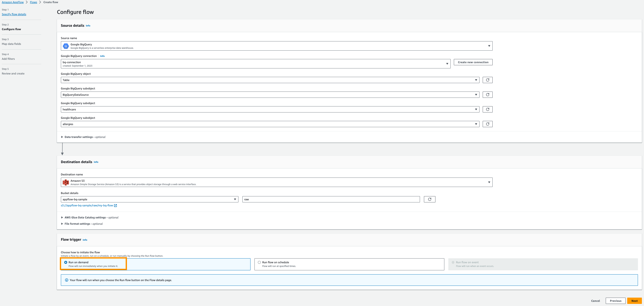
Task: Refresh the Google BigQuery object list
Action: coord(487,80)
